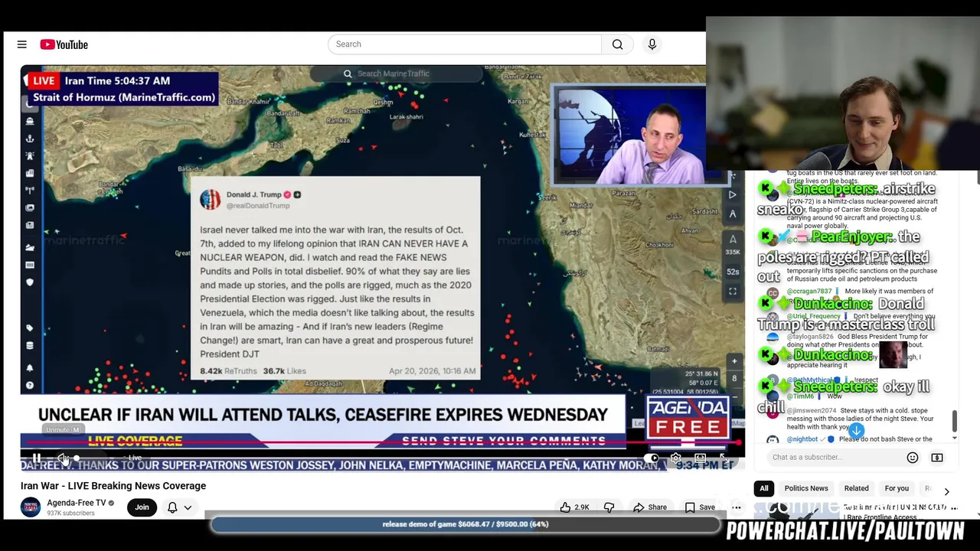Open the Super Chat dollar icon

pos(937,458)
